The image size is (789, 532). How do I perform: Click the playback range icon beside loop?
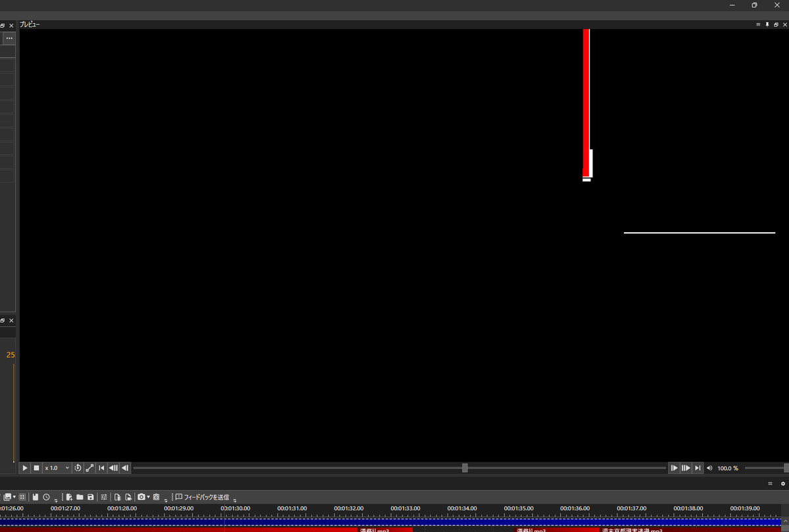coord(89,468)
